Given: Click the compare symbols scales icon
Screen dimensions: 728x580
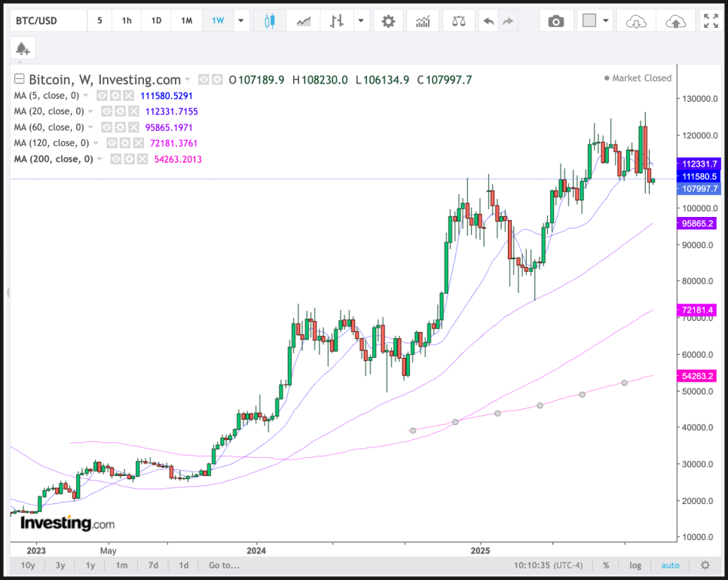Looking at the screenshot, I should pyautogui.click(x=458, y=21).
